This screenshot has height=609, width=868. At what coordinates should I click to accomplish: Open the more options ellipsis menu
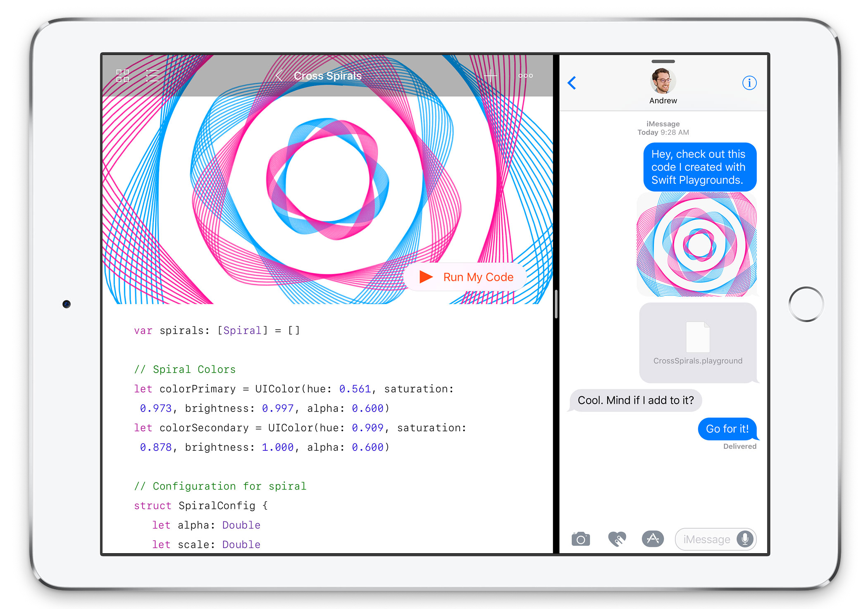click(x=525, y=76)
